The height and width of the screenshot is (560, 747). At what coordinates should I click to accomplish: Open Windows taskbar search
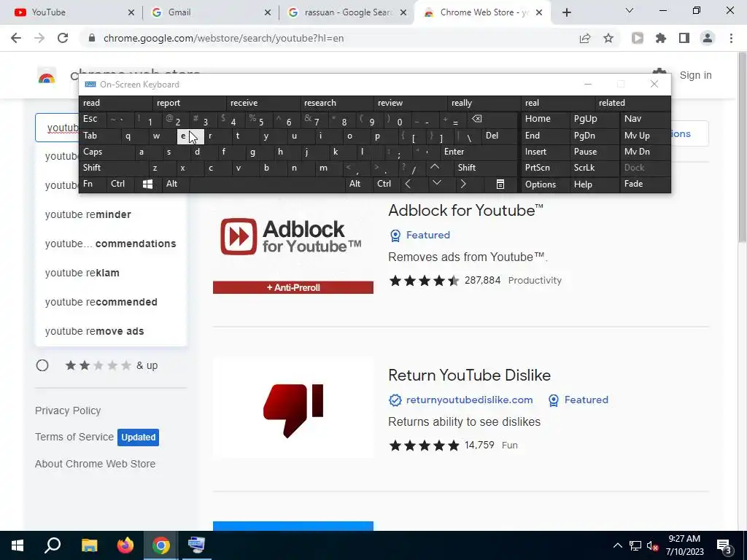[x=53, y=545]
